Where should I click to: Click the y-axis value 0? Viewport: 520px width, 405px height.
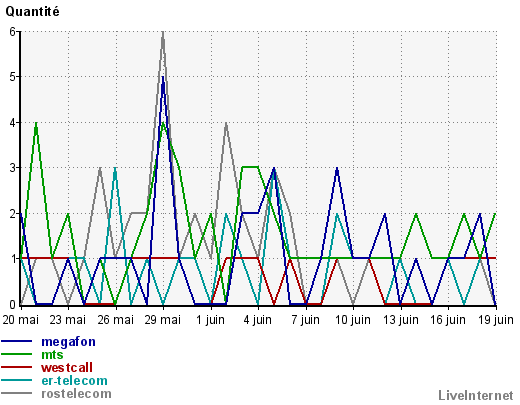point(13,304)
